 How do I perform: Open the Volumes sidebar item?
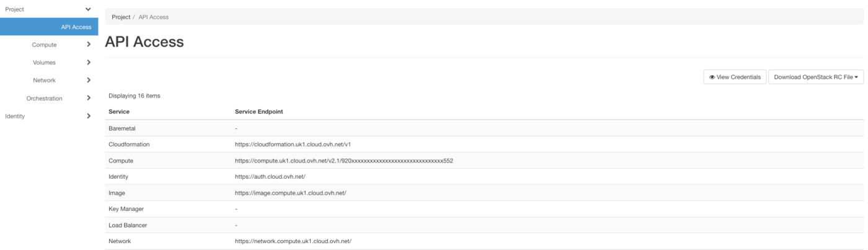44,63
